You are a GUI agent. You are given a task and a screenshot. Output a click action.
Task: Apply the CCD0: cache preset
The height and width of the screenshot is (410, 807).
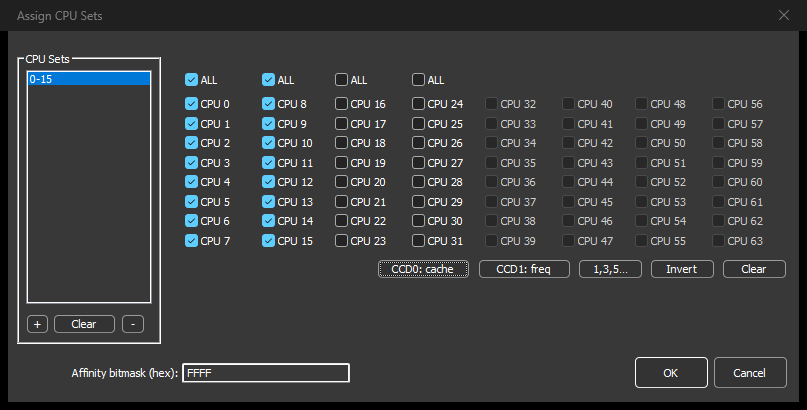[423, 269]
